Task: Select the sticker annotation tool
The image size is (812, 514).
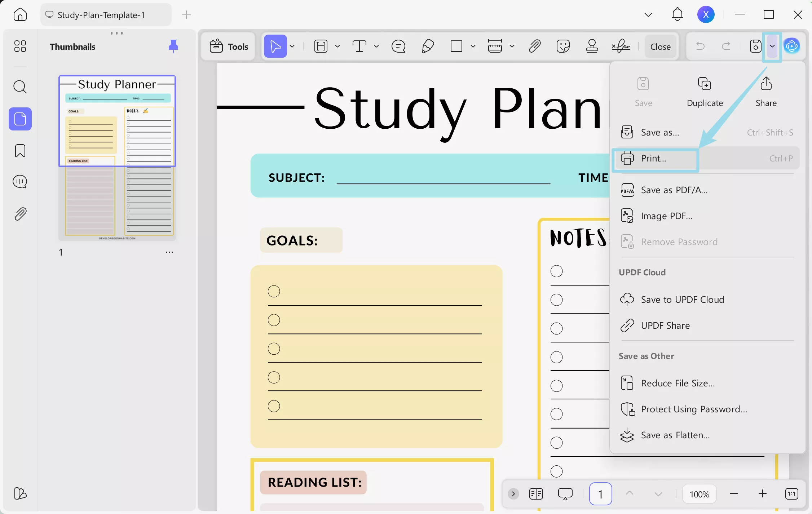Action: [563, 46]
